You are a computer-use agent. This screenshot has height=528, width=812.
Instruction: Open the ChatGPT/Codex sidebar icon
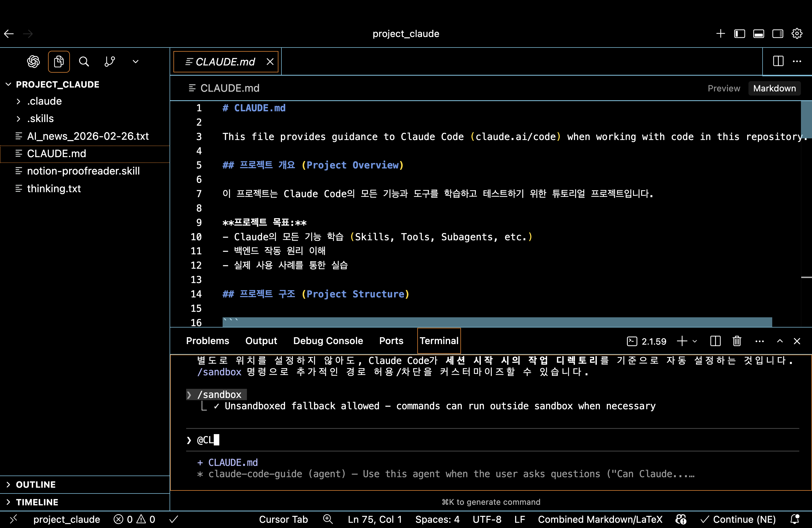tap(33, 61)
